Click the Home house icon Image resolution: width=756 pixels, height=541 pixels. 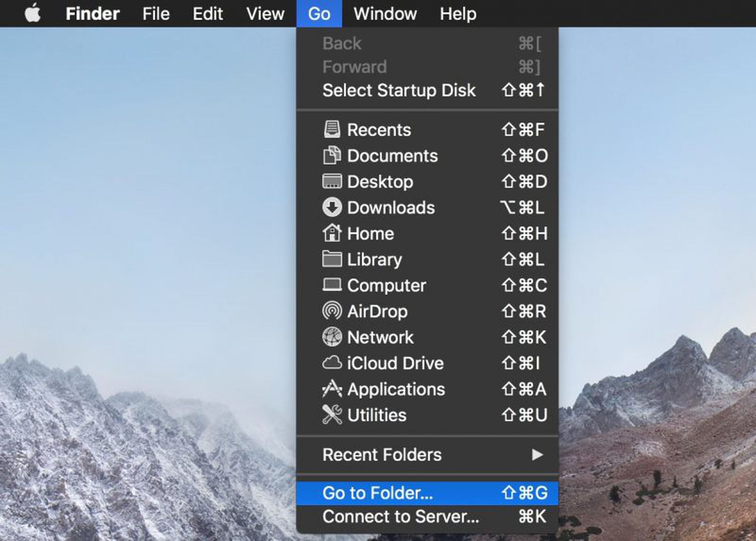(332, 233)
